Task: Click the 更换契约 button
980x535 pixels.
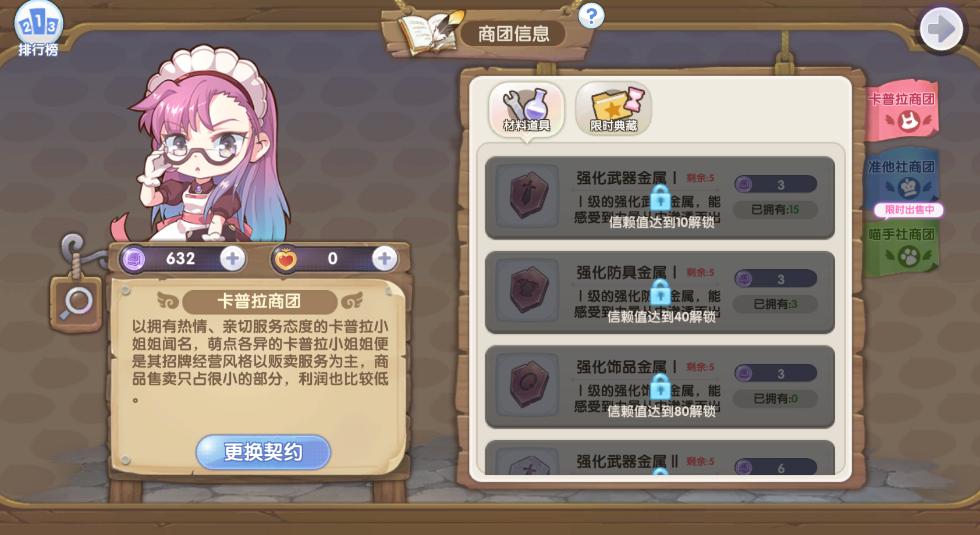Action: coord(263,452)
